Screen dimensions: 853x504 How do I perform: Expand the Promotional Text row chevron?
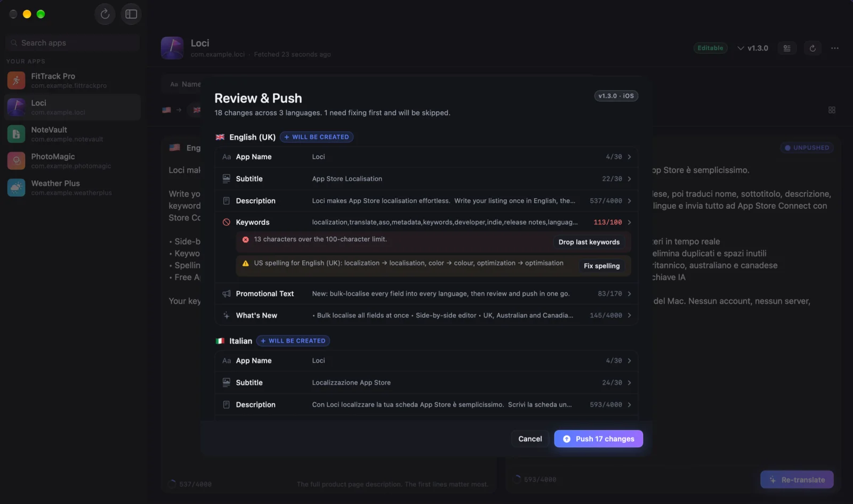pos(630,294)
